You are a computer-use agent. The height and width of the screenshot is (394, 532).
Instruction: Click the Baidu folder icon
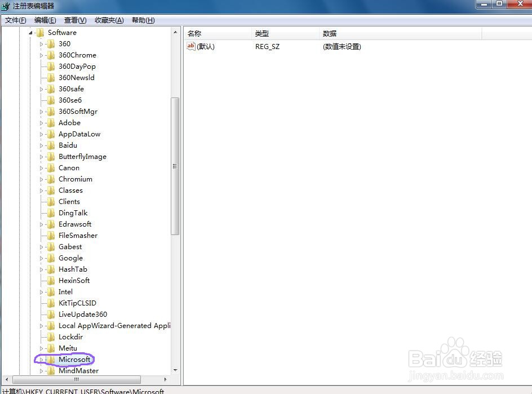tap(51, 145)
